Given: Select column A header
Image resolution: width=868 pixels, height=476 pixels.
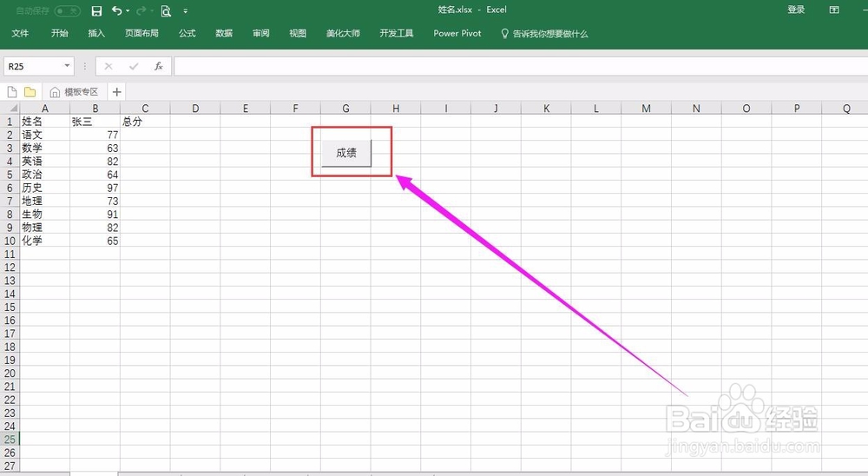Looking at the screenshot, I should point(45,108).
